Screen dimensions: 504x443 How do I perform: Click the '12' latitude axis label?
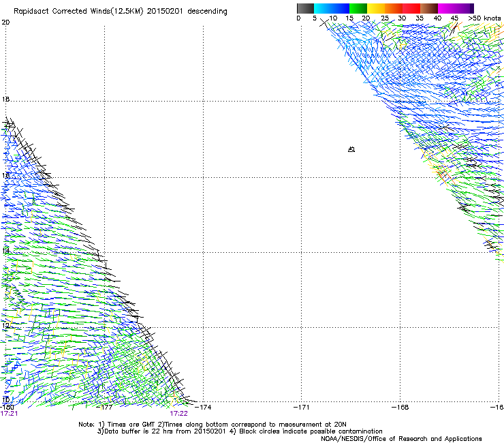pos(5,326)
